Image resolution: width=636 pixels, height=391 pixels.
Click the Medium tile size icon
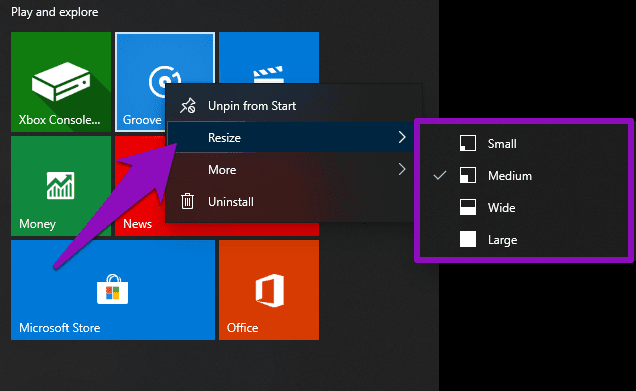coord(468,176)
